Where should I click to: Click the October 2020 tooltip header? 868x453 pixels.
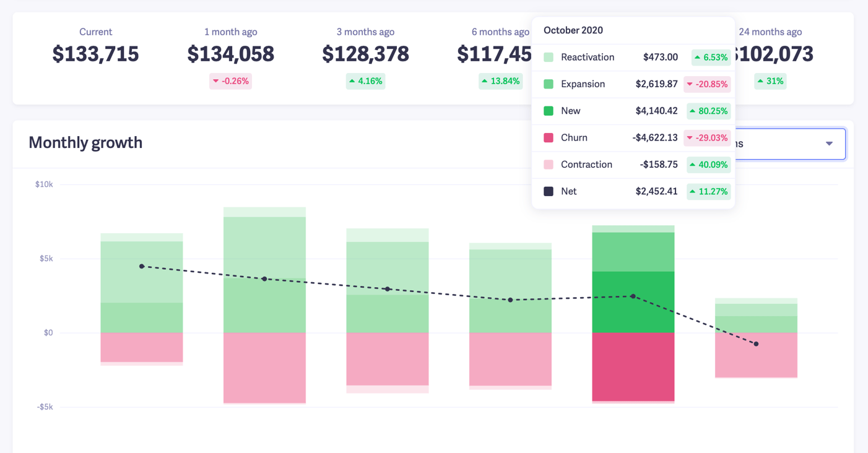click(x=573, y=30)
